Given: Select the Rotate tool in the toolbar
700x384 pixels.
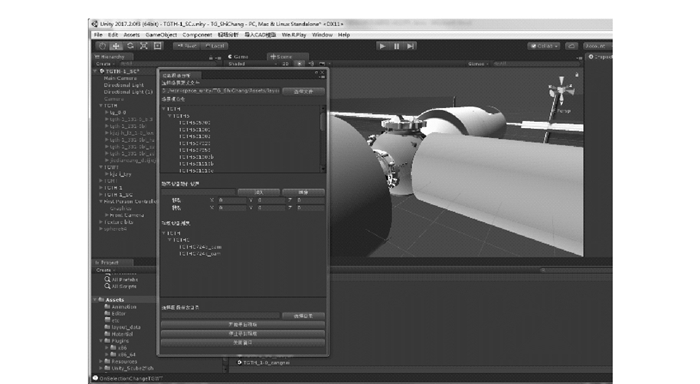Looking at the screenshot, I should [x=130, y=46].
